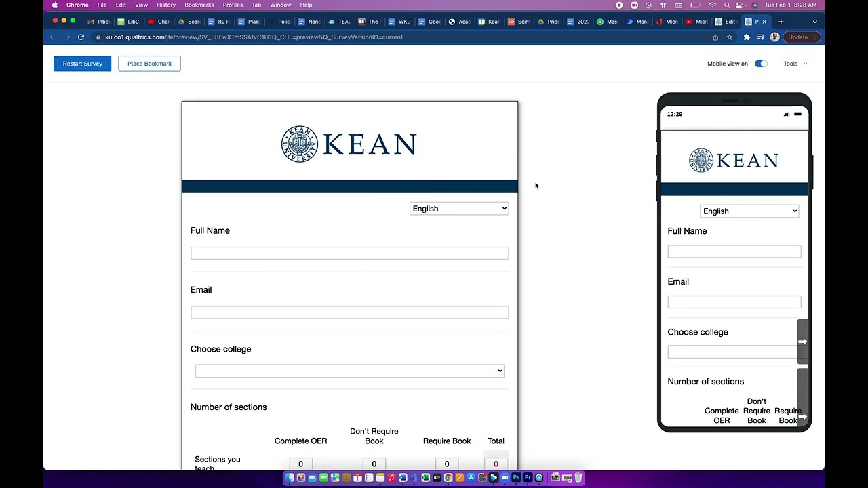Reload the Qualtrics preview page
This screenshot has width=868, height=488.
[81, 37]
